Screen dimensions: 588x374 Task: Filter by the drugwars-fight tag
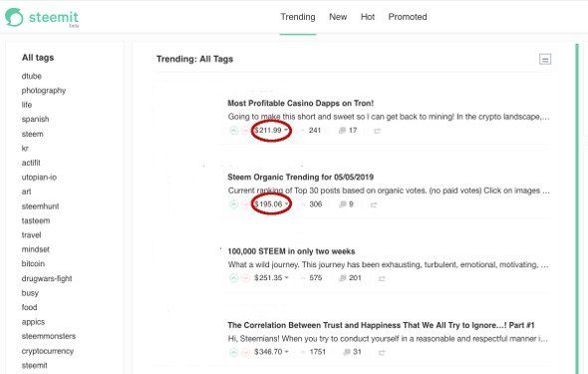[x=47, y=278]
